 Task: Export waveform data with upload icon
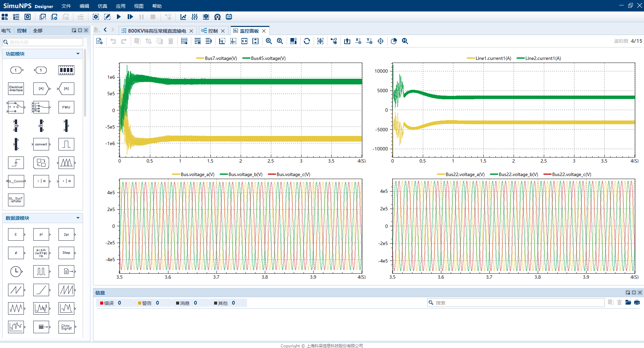(347, 41)
